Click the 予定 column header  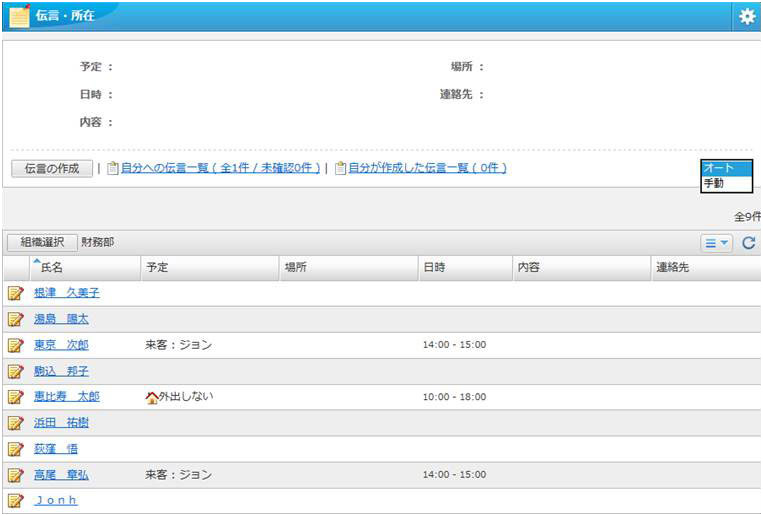tap(157, 268)
